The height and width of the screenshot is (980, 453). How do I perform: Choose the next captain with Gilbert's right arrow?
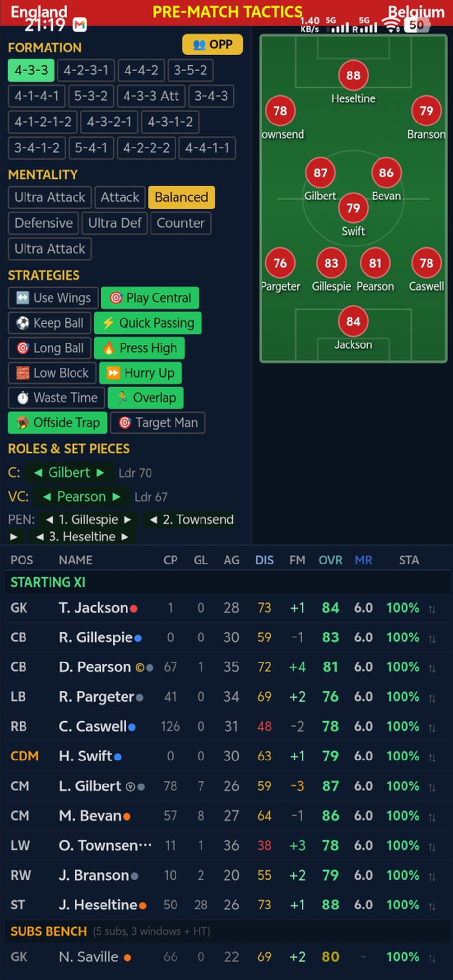point(100,473)
